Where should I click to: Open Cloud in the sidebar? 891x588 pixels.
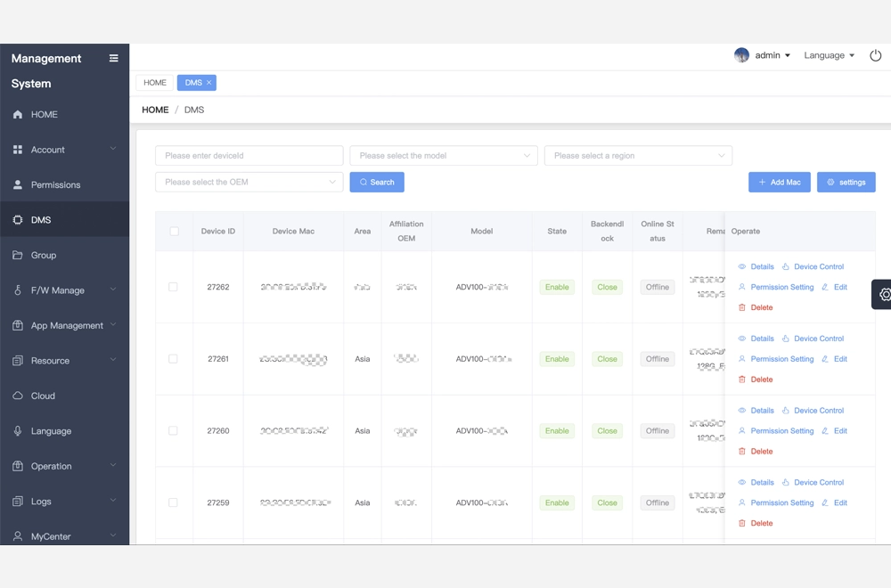point(64,396)
